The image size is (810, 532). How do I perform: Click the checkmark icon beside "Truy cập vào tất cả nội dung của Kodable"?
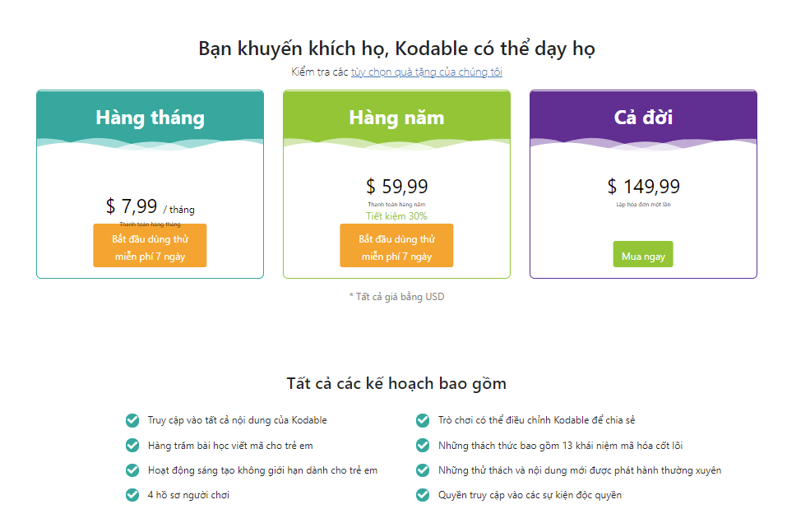click(x=132, y=419)
